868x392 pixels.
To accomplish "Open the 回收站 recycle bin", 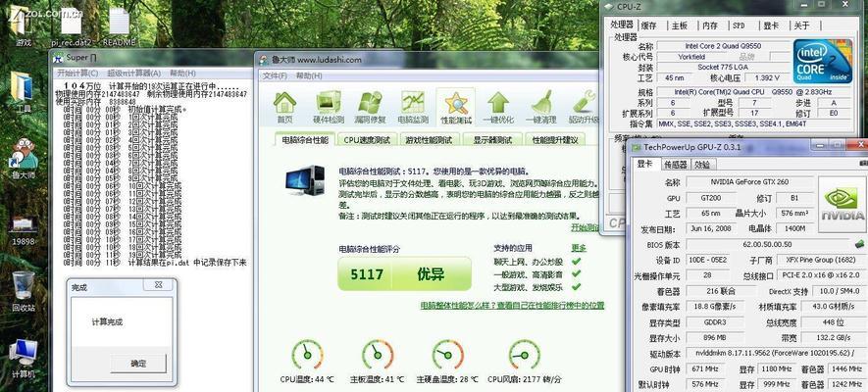I will click(x=23, y=291).
